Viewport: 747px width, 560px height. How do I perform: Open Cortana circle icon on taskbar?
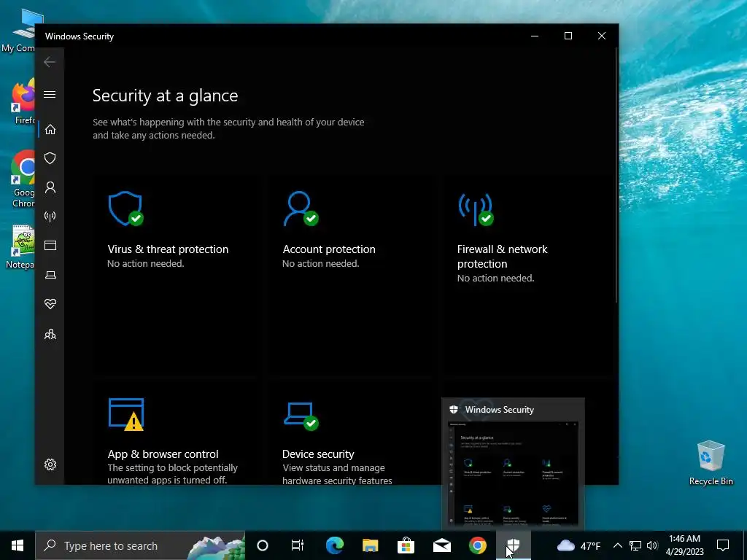click(263, 545)
